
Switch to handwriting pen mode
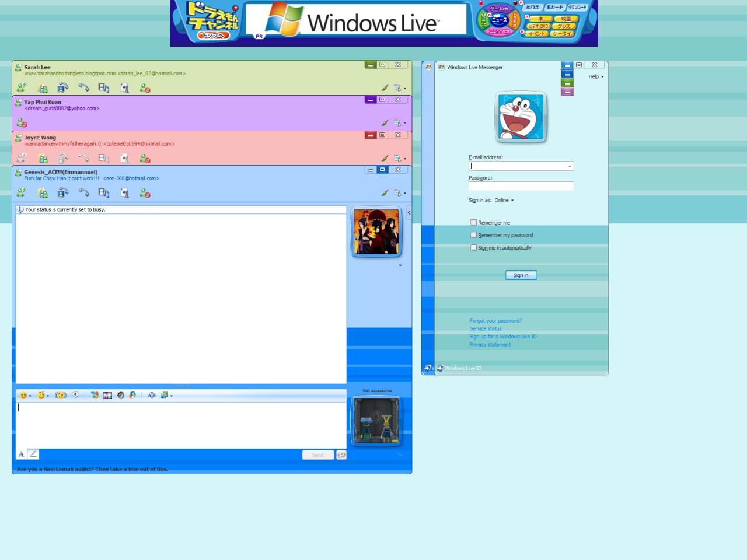tap(33, 454)
